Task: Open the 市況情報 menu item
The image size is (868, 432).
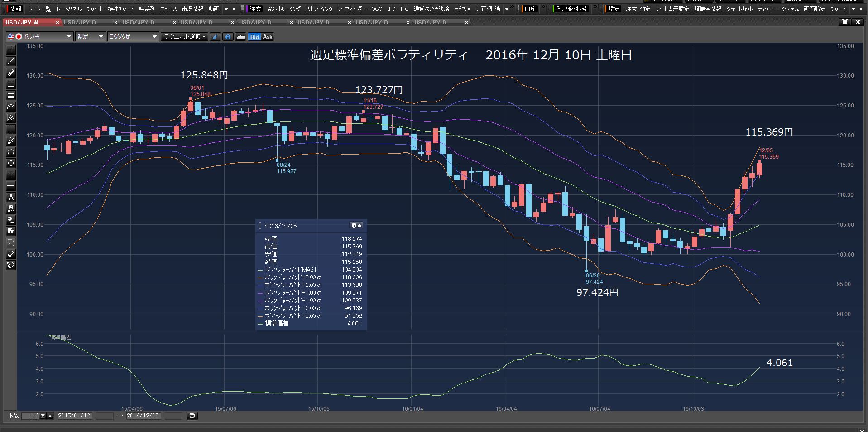Action: (x=193, y=9)
